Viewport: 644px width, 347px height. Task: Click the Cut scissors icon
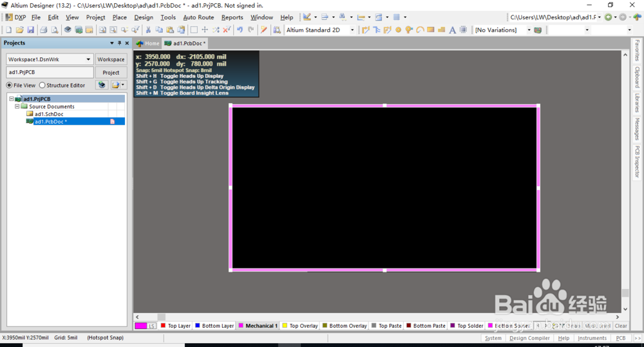click(x=148, y=30)
